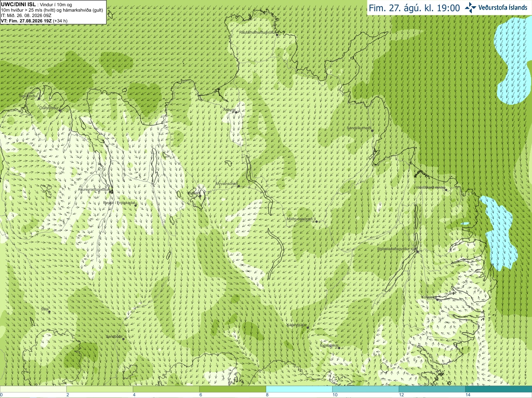Click the Veðurstofa Íslands text link
The image size is (532, 398).
click(x=503, y=7)
